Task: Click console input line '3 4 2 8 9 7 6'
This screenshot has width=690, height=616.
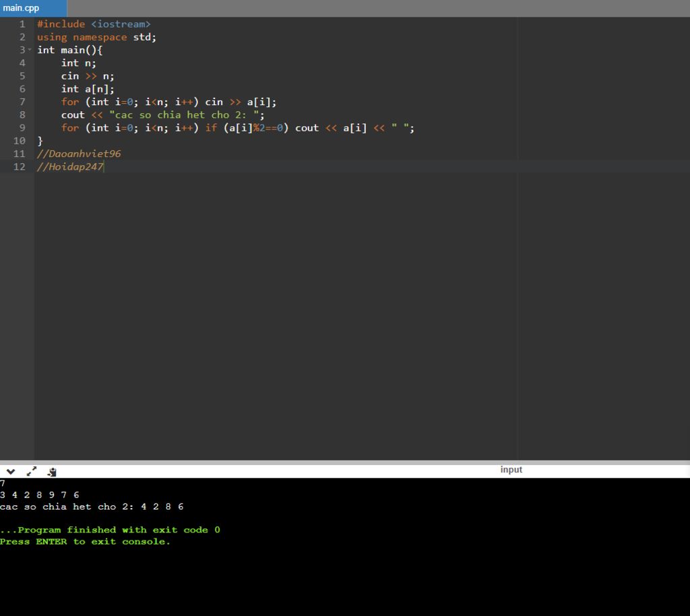Action: (x=40, y=495)
